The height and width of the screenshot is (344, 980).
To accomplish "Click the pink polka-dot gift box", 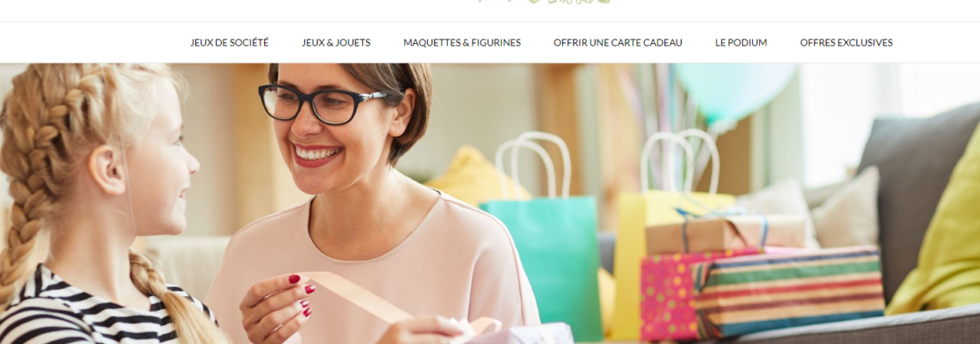I will [x=669, y=294].
